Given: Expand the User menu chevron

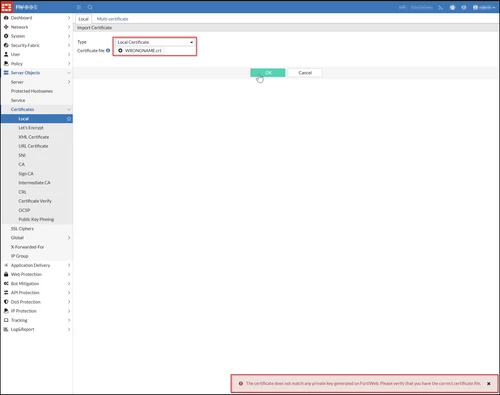Looking at the screenshot, I should [x=69, y=54].
